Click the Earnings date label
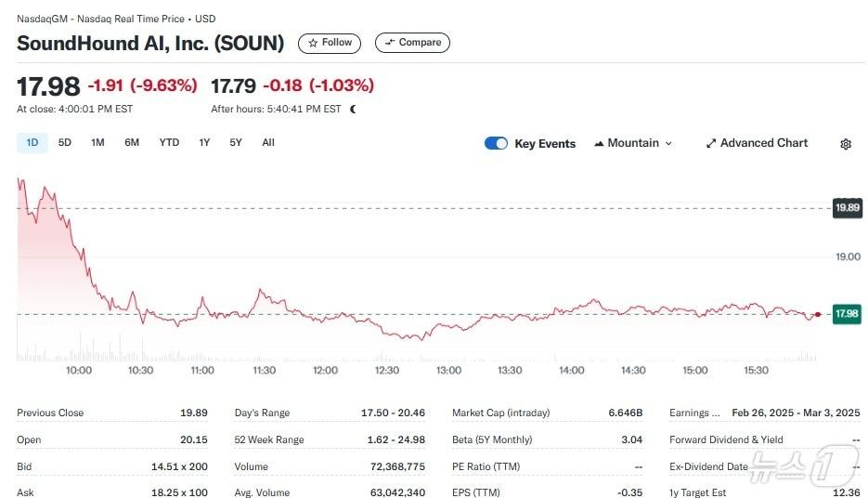The image size is (868, 498). pos(695,413)
